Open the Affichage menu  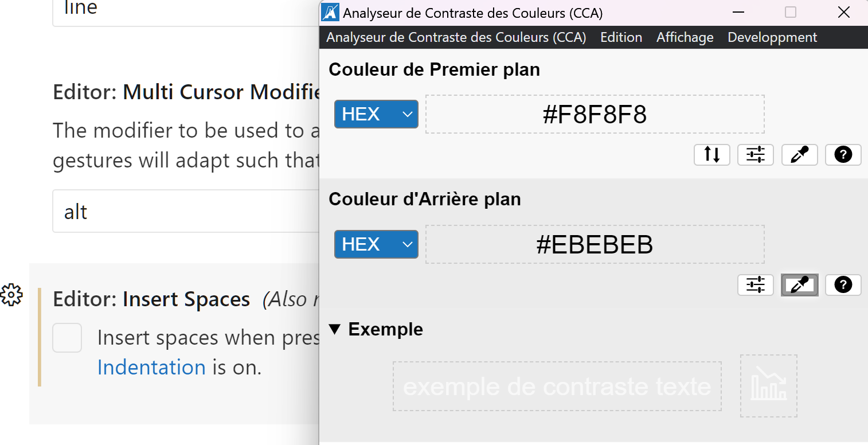click(685, 37)
